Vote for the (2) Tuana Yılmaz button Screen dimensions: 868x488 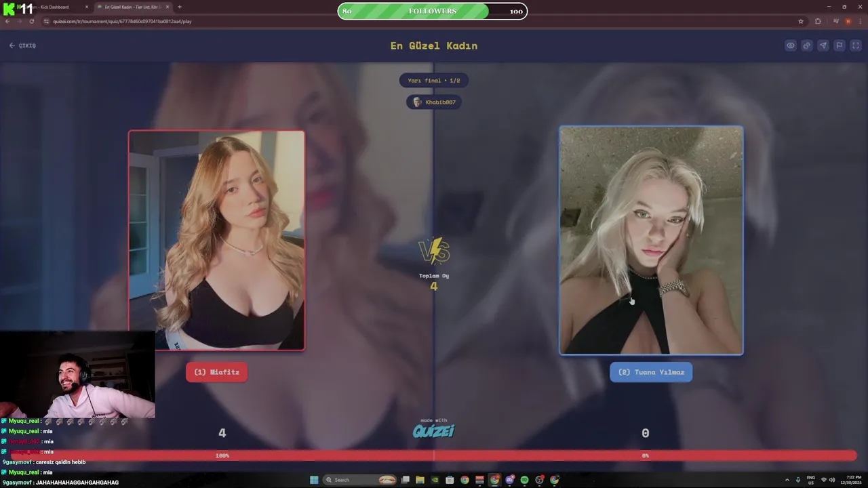tap(651, 372)
